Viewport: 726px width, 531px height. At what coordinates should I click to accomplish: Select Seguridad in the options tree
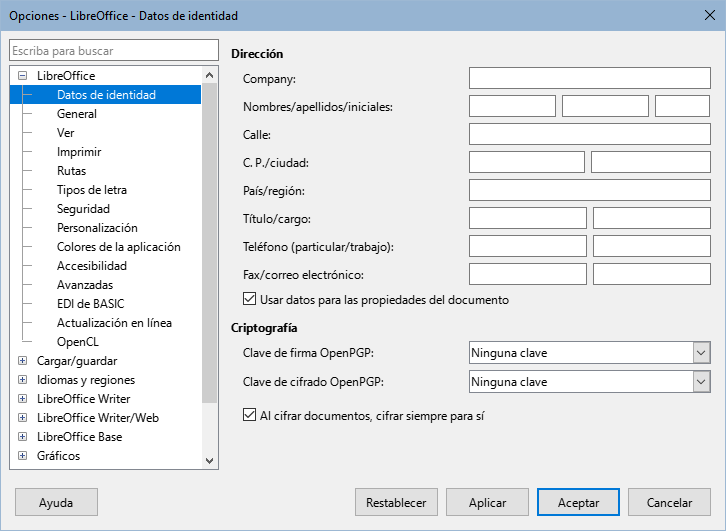tap(83, 208)
